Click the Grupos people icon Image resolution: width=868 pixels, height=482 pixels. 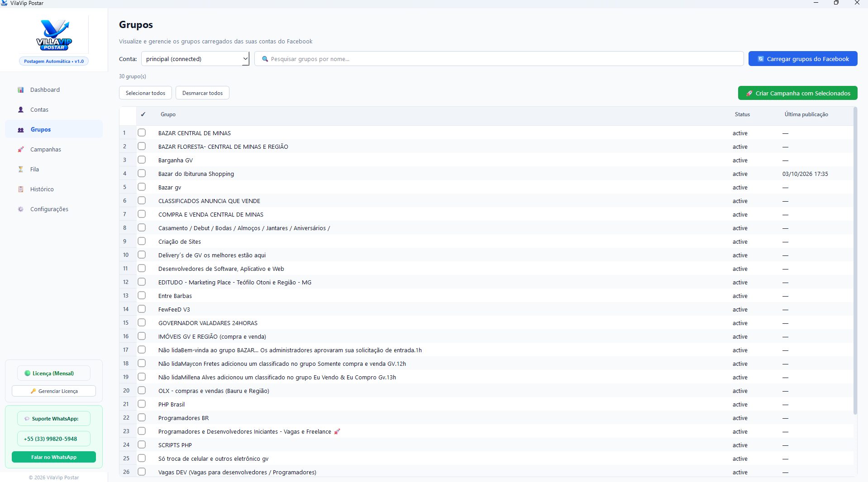pos(21,130)
